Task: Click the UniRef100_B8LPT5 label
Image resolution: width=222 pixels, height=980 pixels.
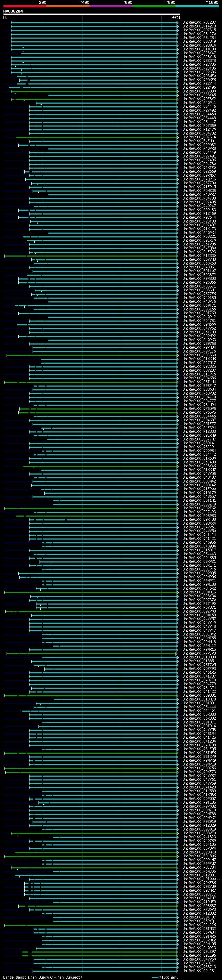Action: coord(199,569)
